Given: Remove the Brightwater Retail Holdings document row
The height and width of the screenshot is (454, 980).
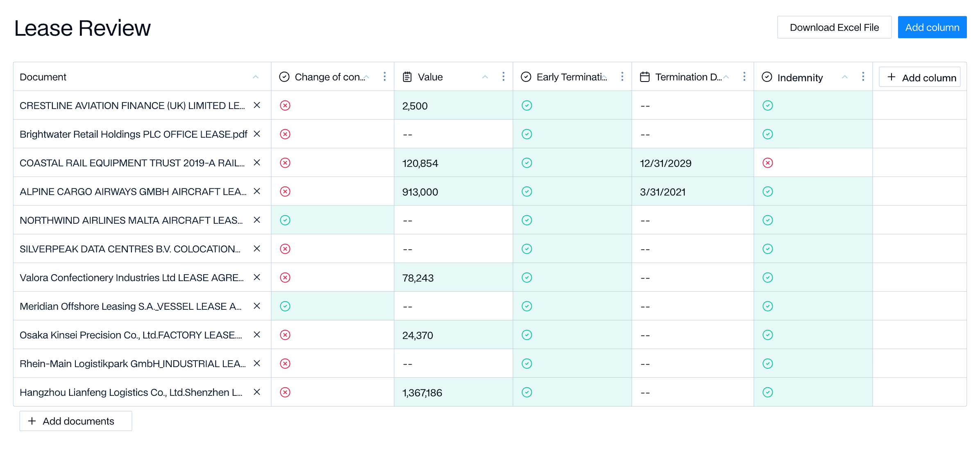Looking at the screenshot, I should coord(257,134).
